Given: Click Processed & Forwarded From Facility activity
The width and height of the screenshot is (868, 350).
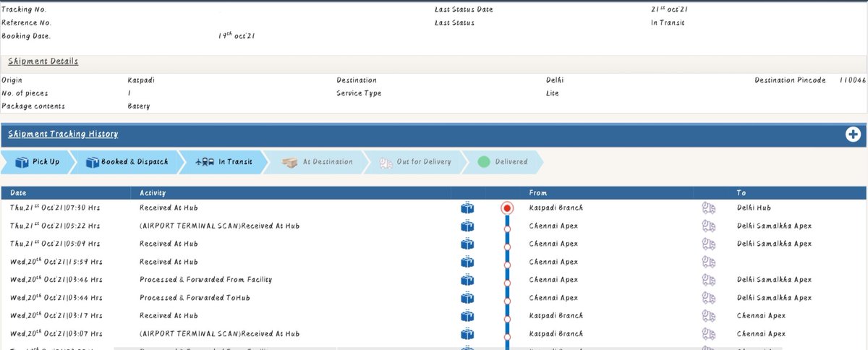Looking at the screenshot, I should tap(206, 279).
